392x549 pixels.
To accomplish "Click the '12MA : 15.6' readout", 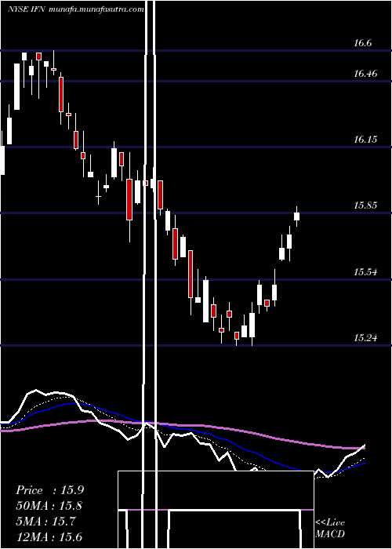I will point(49,537).
